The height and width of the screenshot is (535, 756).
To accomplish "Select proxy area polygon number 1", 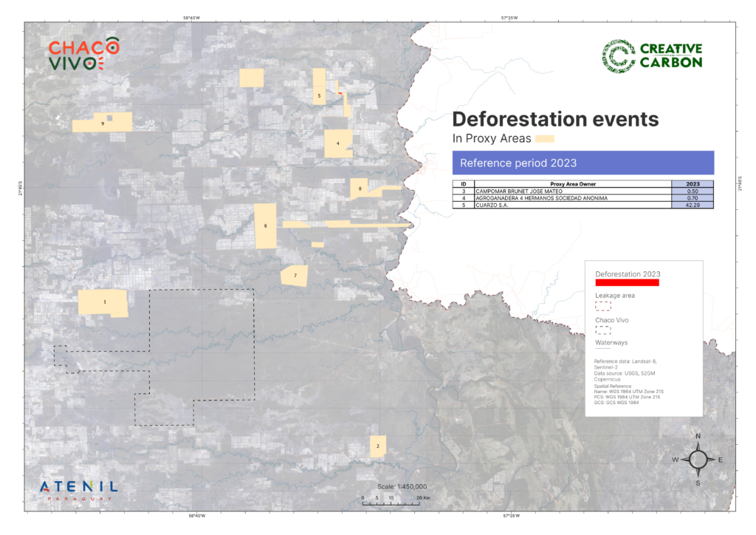I will 103,302.
